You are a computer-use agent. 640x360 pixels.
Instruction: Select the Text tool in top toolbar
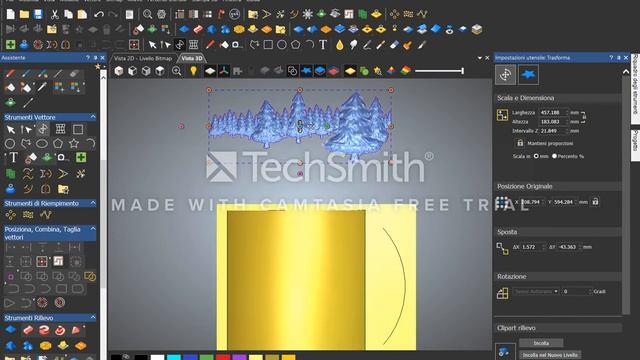coord(323,44)
